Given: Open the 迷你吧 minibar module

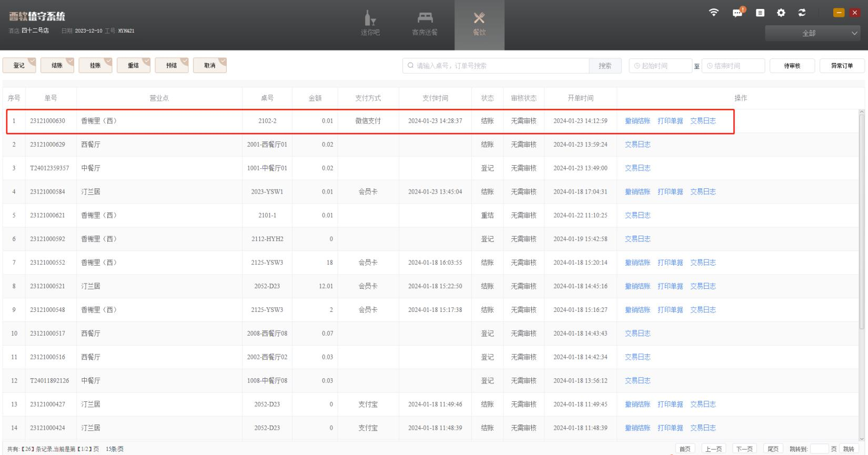Looking at the screenshot, I should (370, 24).
